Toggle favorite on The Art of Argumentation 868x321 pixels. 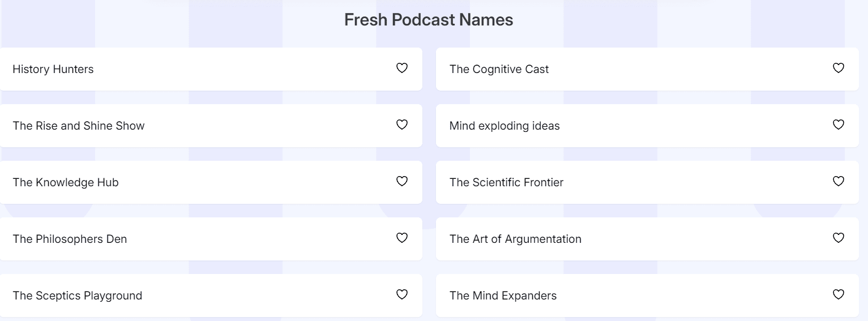click(839, 238)
